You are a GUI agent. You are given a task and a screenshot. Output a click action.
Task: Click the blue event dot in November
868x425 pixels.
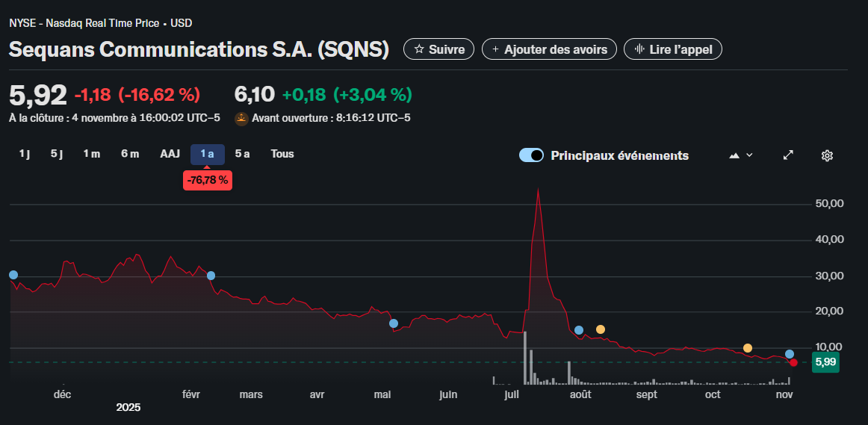tap(790, 354)
